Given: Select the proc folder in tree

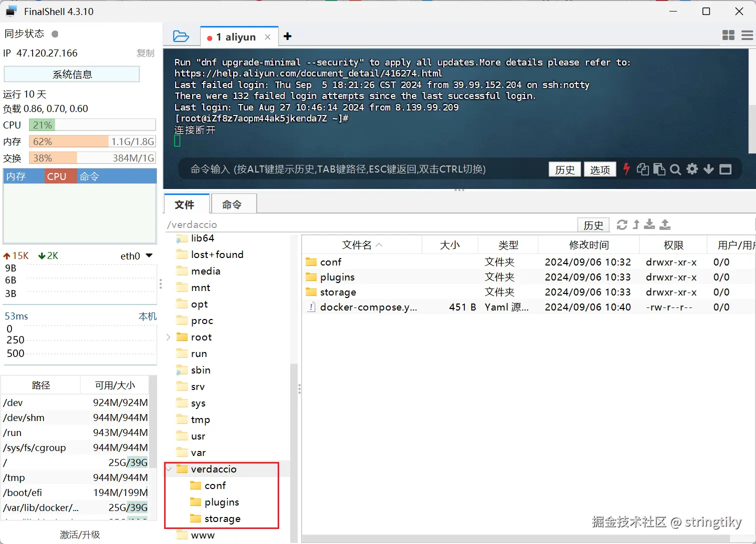Looking at the screenshot, I should point(202,320).
